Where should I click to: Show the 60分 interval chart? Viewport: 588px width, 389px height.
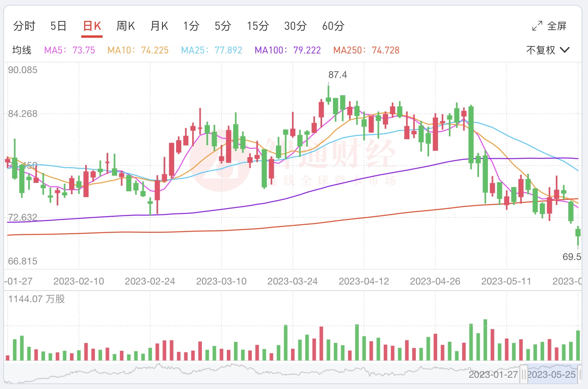pos(333,26)
